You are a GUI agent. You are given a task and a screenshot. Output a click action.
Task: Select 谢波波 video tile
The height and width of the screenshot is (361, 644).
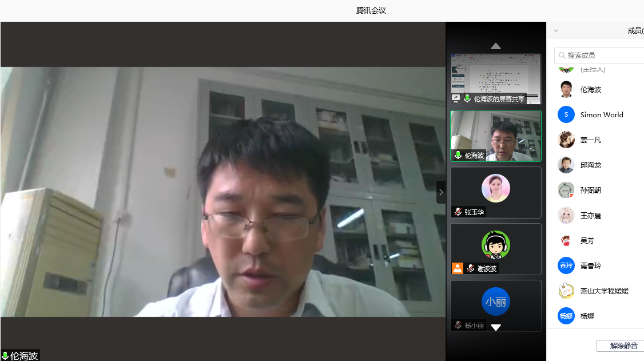click(496, 249)
